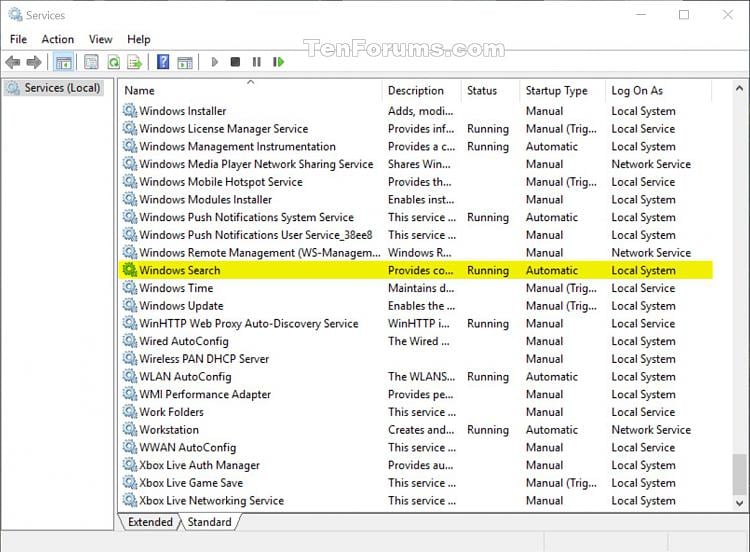750x552 pixels.
Task: Click the Export List toolbar icon
Action: (x=135, y=62)
